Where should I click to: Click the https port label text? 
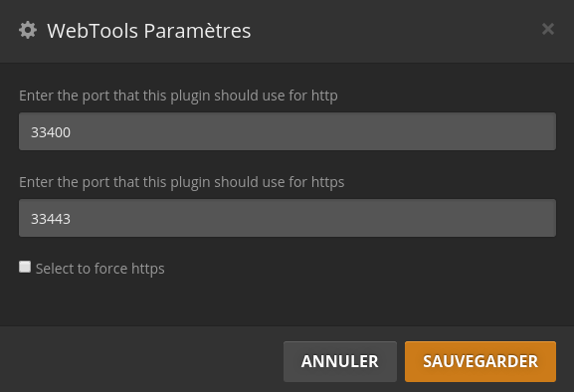tap(182, 182)
